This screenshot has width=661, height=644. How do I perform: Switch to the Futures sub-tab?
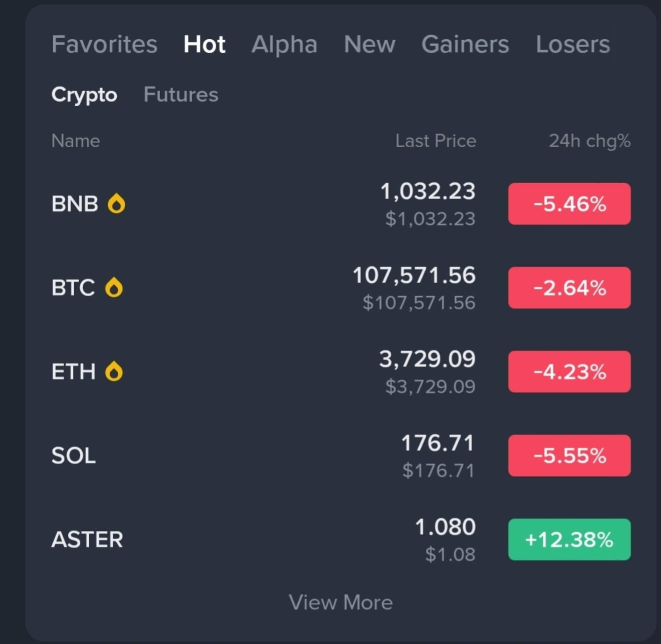tap(181, 94)
